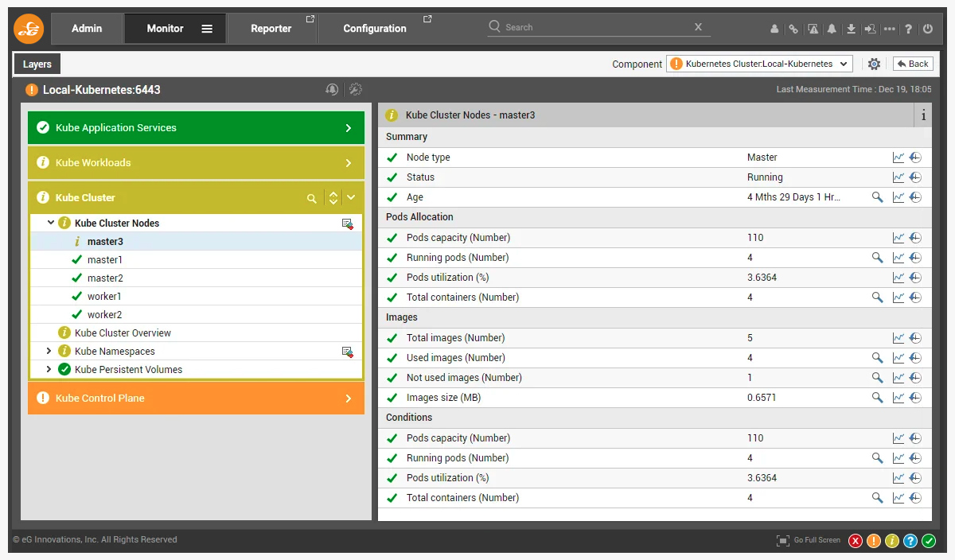Image resolution: width=955 pixels, height=560 pixels.
Task: Expand the Kube Application Services layer
Action: coord(349,128)
